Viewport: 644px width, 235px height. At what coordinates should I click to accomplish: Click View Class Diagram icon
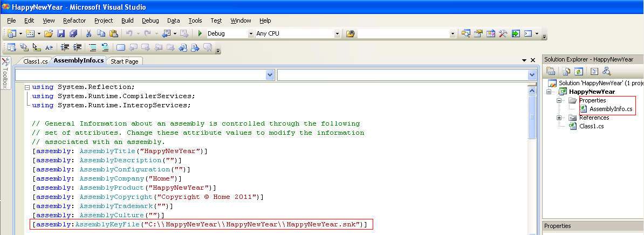click(607, 71)
